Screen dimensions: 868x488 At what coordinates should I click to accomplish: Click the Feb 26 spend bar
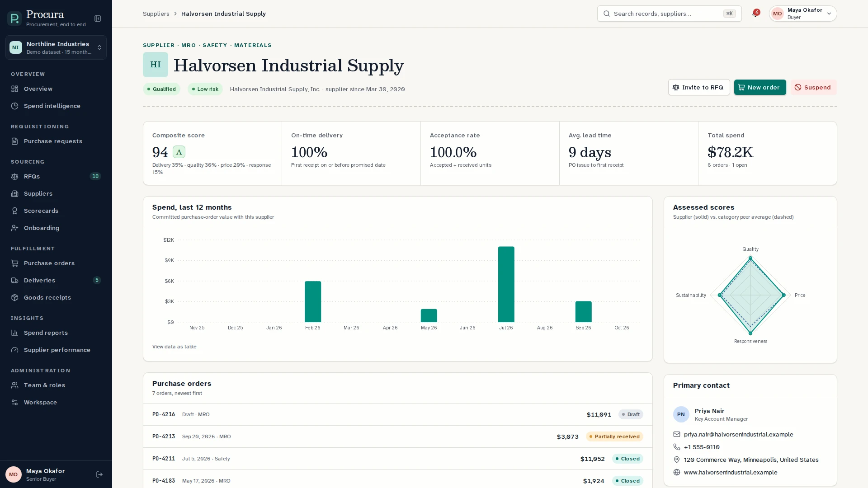tap(313, 301)
